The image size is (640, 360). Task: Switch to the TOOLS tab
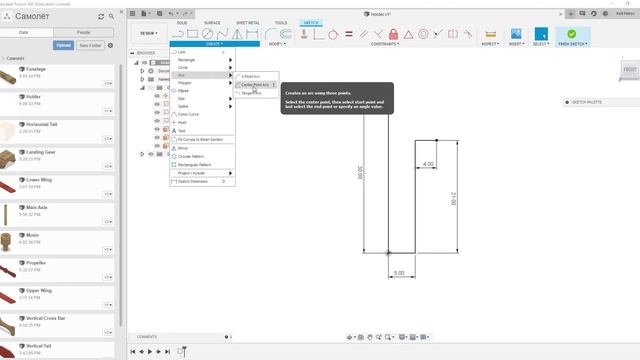click(x=281, y=23)
